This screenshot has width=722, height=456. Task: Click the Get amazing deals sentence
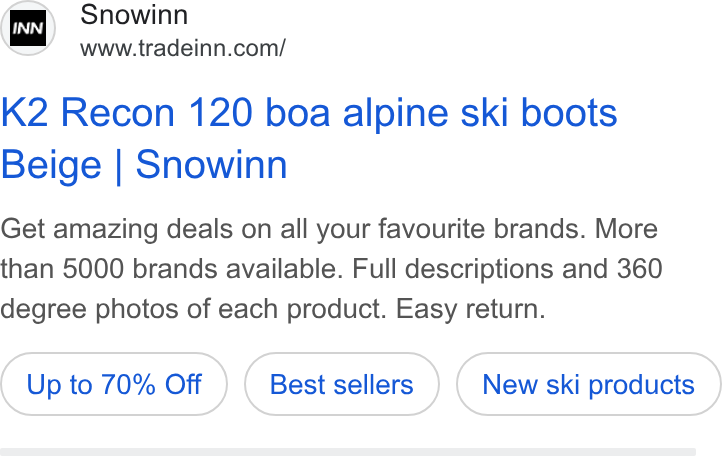tap(293, 229)
